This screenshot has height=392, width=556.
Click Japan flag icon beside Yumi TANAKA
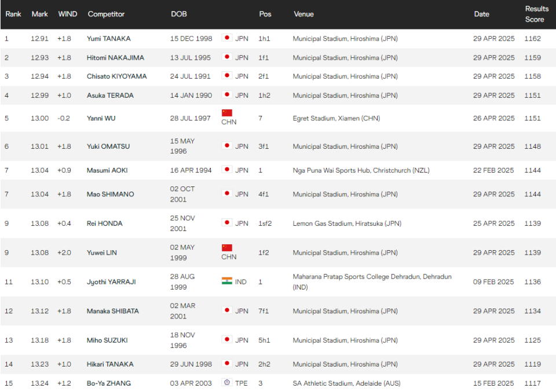227,39
